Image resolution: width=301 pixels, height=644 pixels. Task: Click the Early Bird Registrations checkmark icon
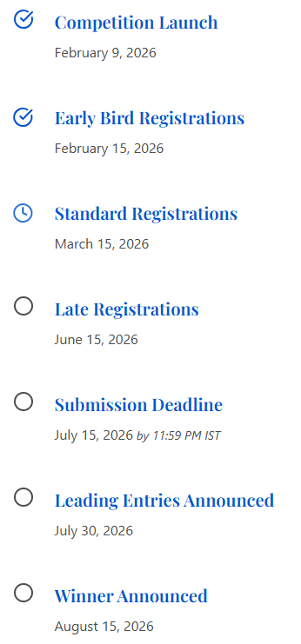[x=23, y=117]
